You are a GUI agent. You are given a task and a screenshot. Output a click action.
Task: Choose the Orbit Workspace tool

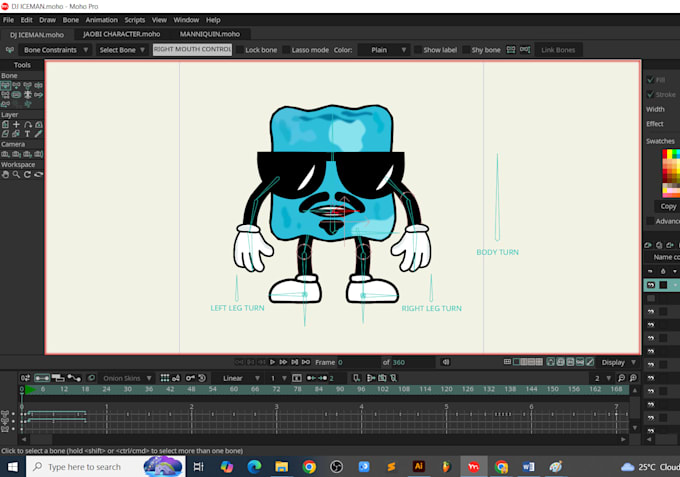point(39,174)
